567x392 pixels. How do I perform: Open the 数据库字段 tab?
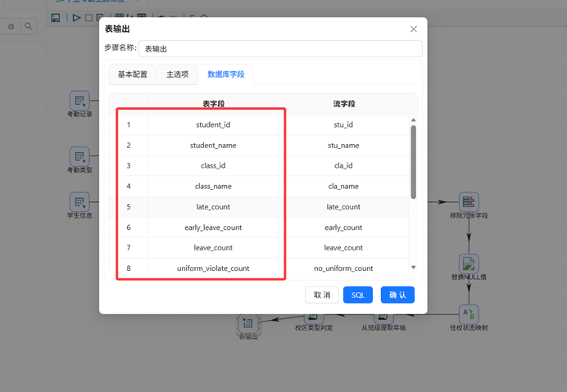225,74
